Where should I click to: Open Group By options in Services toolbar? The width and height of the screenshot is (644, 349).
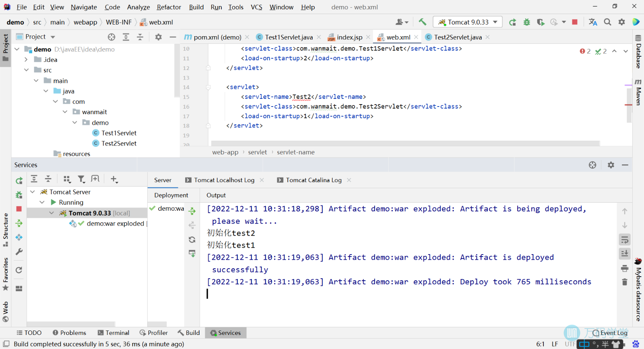67,179
